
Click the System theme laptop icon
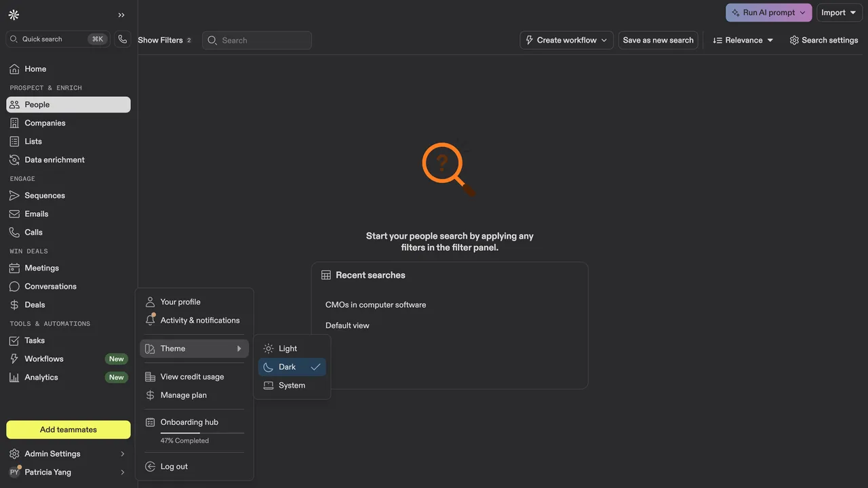(269, 386)
